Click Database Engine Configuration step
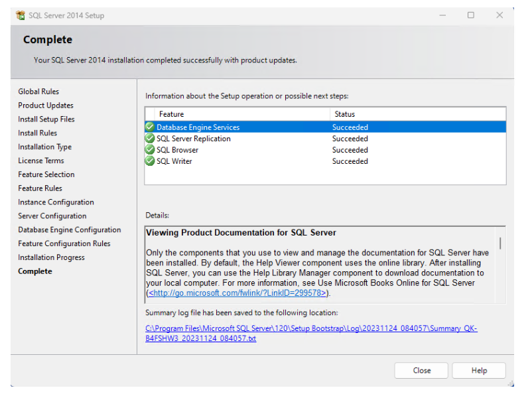This screenshot has height=400, width=532. click(x=70, y=230)
